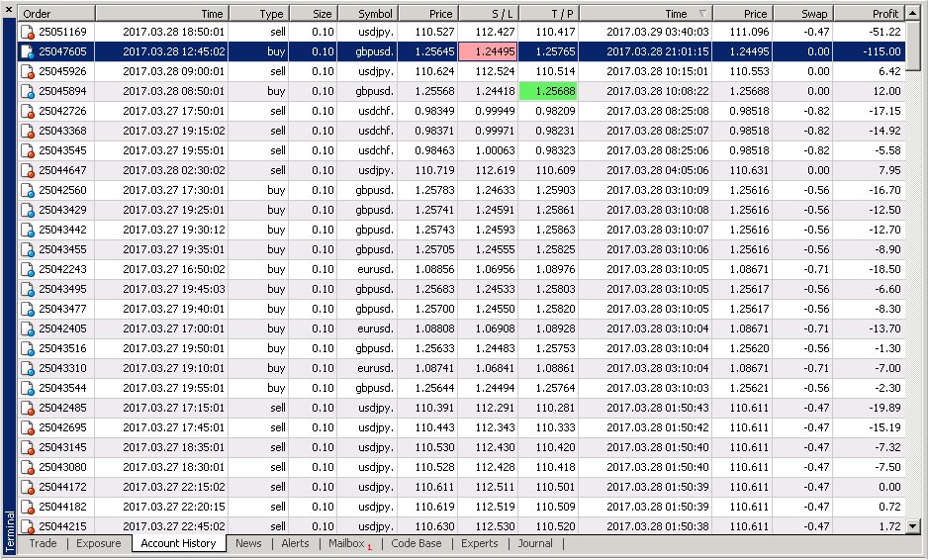Sort by the Size column header
Screen dimensions: 928x560
[314, 14]
